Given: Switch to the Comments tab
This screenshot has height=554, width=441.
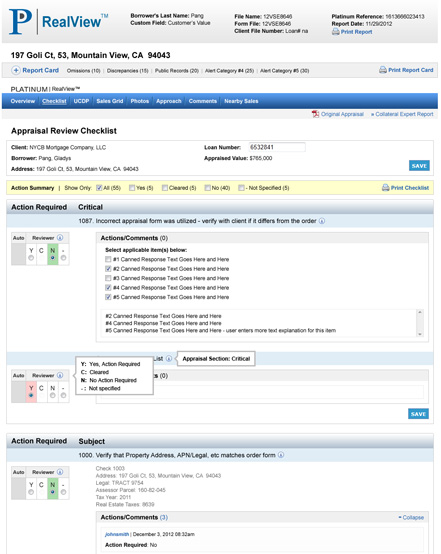Looking at the screenshot, I should (202, 101).
